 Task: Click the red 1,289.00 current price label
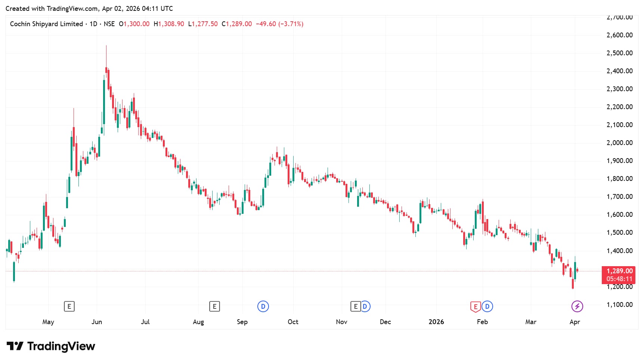619,271
